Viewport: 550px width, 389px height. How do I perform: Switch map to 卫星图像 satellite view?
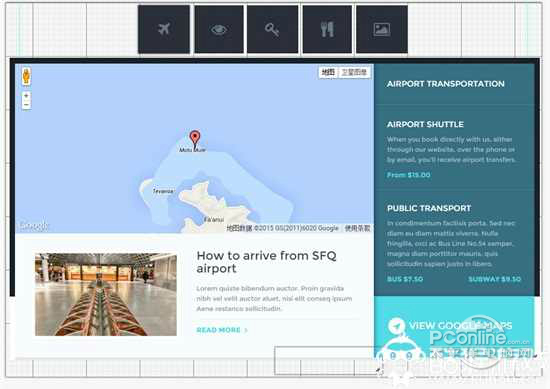pyautogui.click(x=354, y=72)
